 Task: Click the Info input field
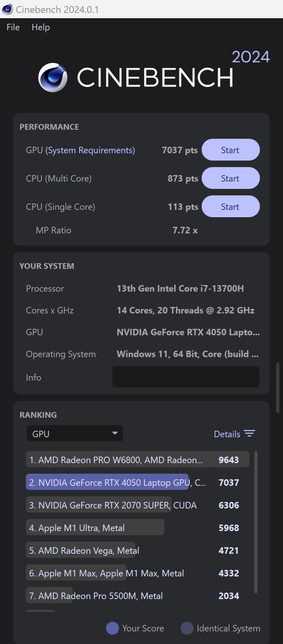pyautogui.click(x=185, y=377)
